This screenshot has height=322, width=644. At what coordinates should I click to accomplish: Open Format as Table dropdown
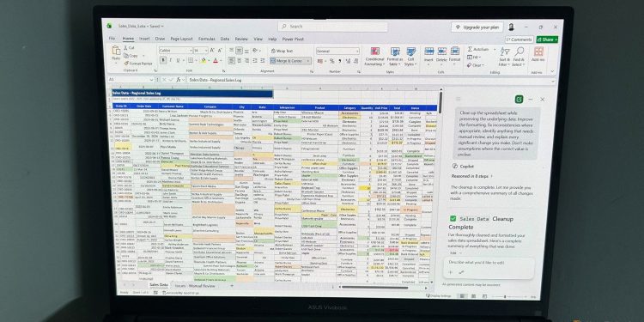point(395,57)
